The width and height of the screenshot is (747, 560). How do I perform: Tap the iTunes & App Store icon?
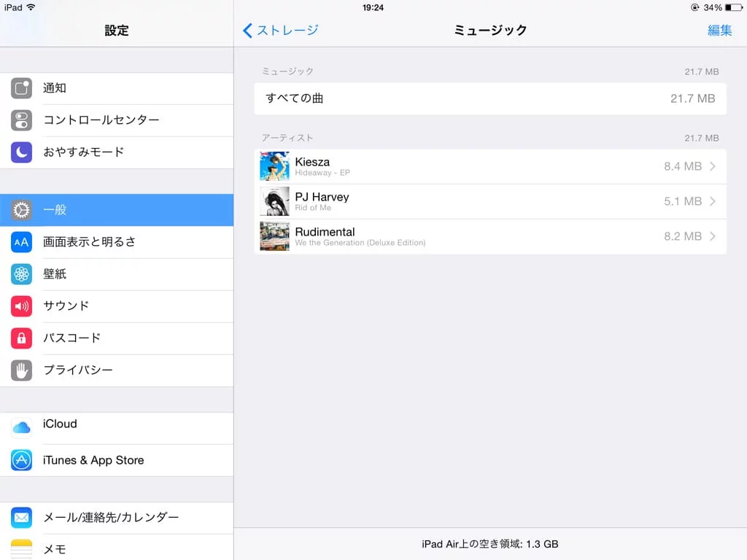point(21,460)
